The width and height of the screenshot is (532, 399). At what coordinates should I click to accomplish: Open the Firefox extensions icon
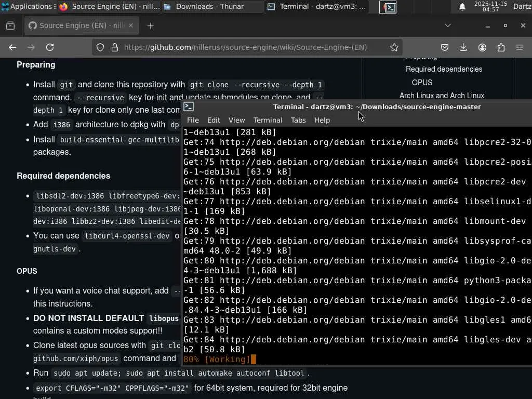[x=501, y=47]
